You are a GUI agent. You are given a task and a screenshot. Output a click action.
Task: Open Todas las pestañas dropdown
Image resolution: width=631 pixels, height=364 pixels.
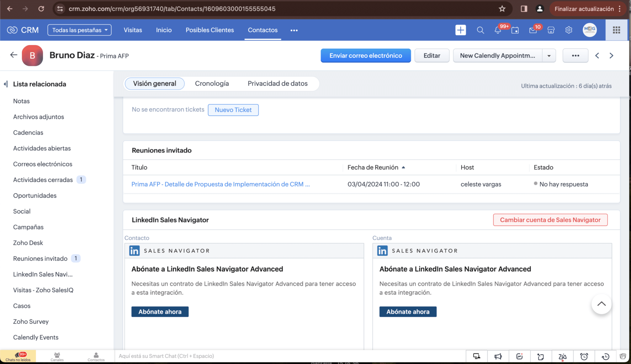coord(79,30)
